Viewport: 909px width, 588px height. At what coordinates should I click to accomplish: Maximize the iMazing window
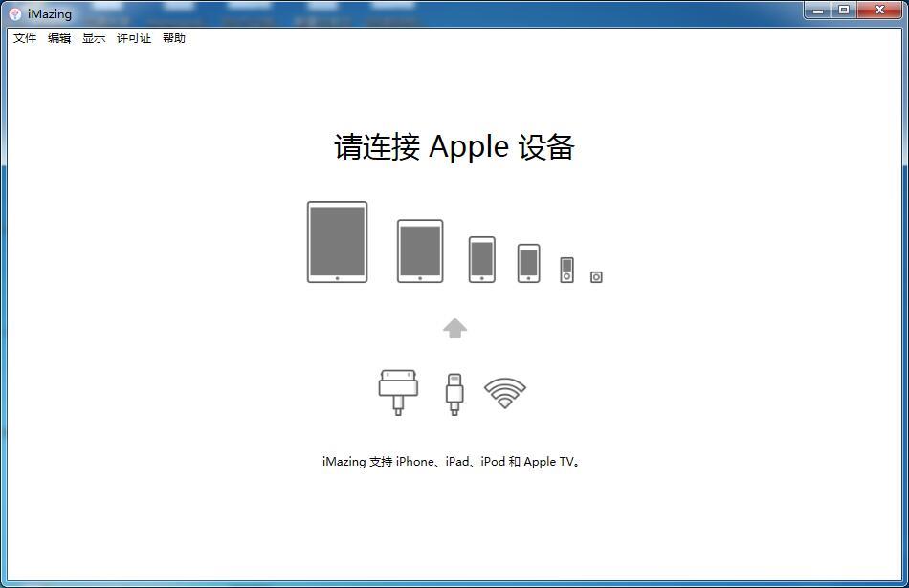click(844, 10)
